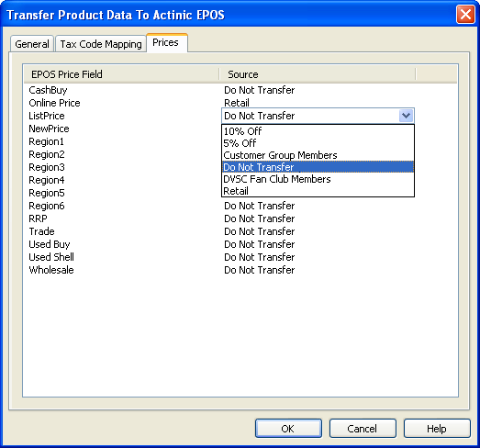Click Used Shell's 'Do Not Transfer' source value
The width and height of the screenshot is (480, 448).
[260, 257]
